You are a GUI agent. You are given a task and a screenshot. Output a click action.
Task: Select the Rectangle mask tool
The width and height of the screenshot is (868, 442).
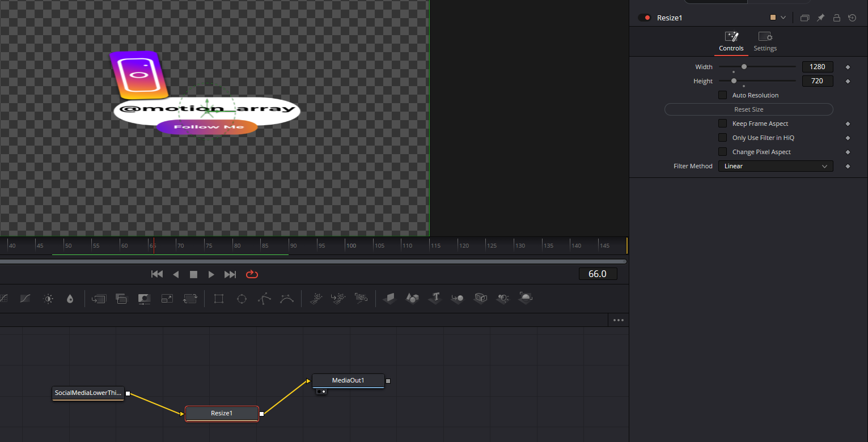point(219,298)
